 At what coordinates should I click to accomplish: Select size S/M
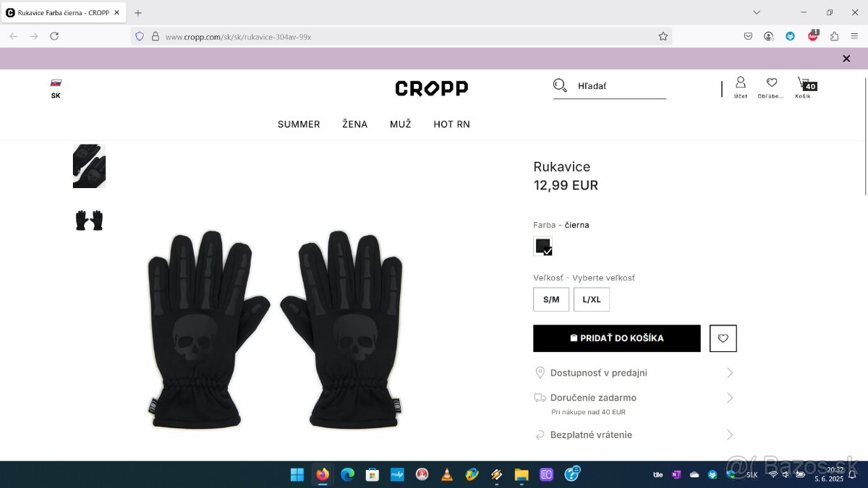click(551, 299)
